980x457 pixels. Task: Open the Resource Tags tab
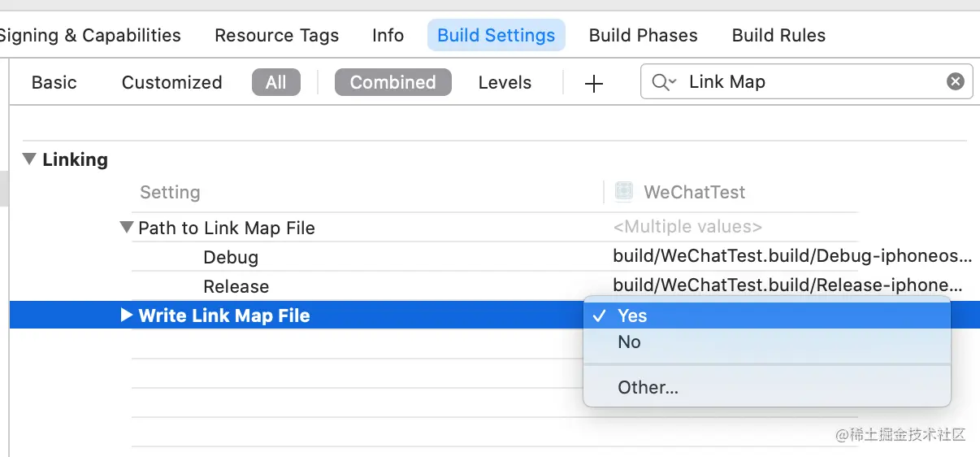coord(276,36)
